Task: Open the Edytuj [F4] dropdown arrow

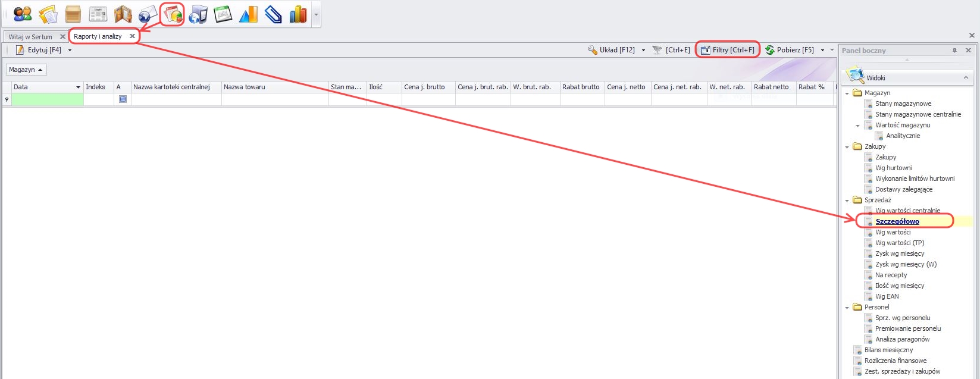Action: pyautogui.click(x=70, y=51)
